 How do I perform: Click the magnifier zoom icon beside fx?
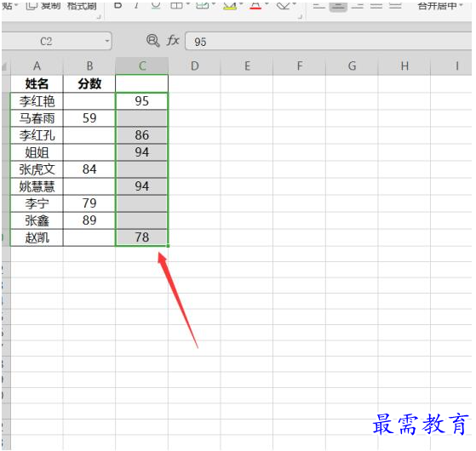pos(152,41)
